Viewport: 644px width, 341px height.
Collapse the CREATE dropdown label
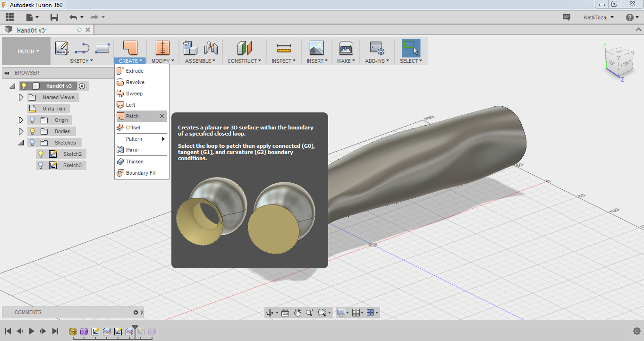130,61
